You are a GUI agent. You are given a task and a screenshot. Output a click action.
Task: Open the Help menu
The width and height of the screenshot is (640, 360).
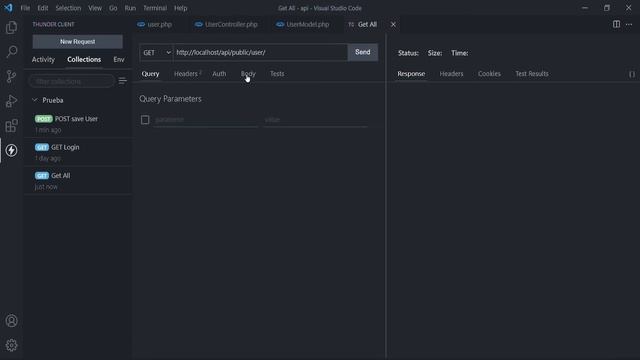point(180,8)
